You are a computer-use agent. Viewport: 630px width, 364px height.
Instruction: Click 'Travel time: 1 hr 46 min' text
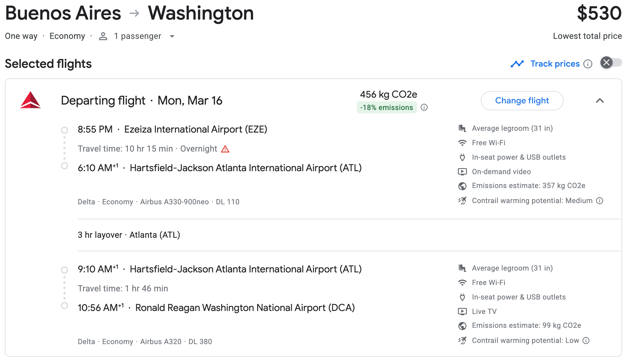(123, 289)
